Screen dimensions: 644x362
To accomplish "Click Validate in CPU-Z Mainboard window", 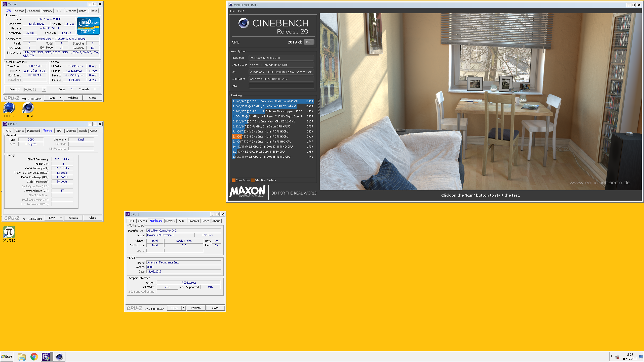I will [196, 308].
